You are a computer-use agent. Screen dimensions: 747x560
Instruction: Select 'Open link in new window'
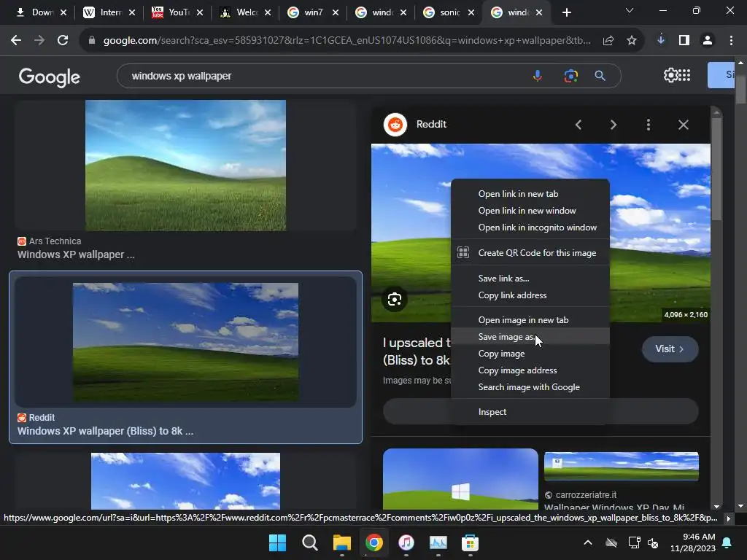(x=530, y=211)
